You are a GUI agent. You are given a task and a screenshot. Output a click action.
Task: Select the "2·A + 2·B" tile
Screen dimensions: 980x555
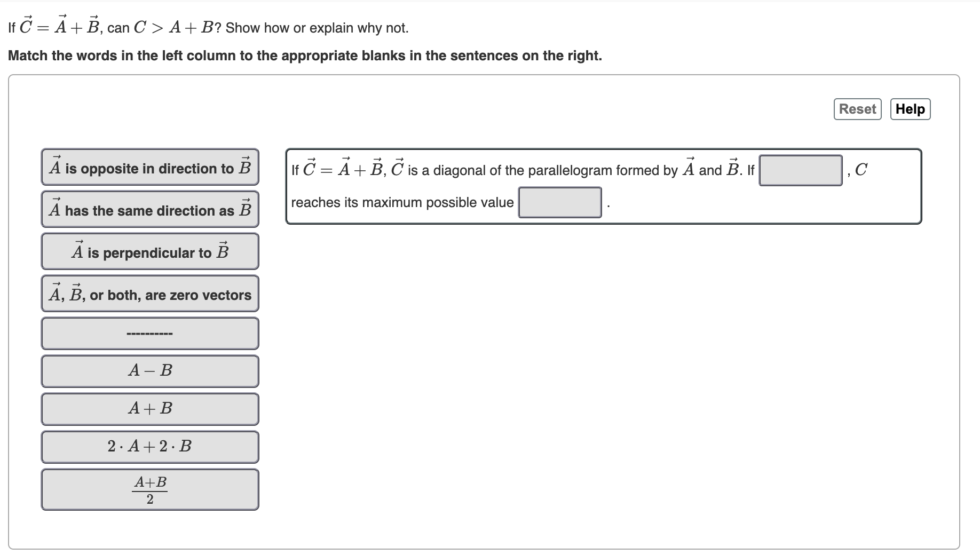click(150, 447)
